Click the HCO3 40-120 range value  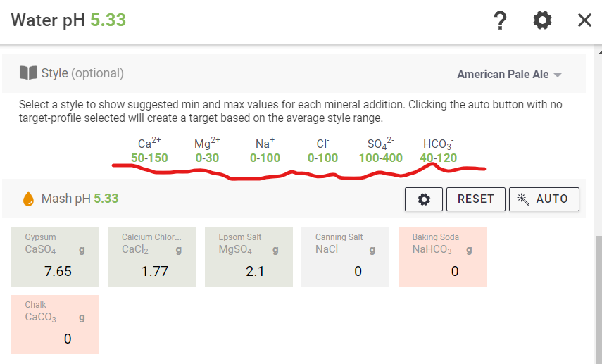coord(438,158)
